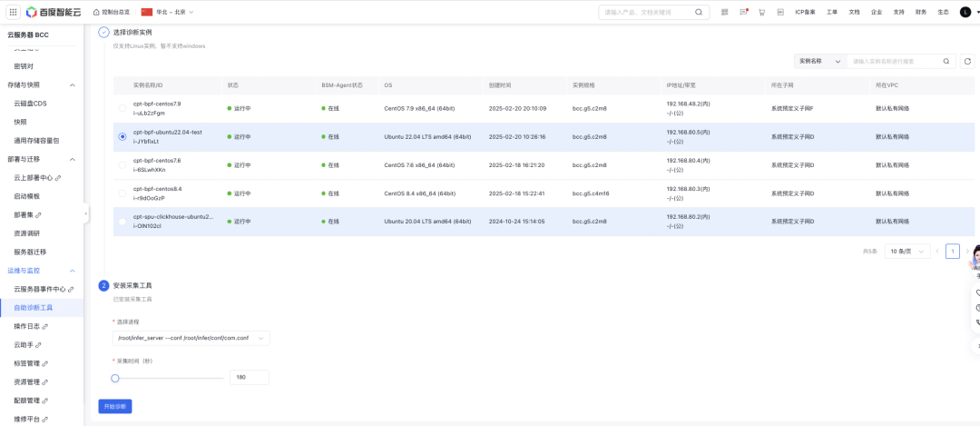Select radio for cpt-spu-clickhouse-ubuntu2 instance
This screenshot has height=426, width=980.
(122, 222)
